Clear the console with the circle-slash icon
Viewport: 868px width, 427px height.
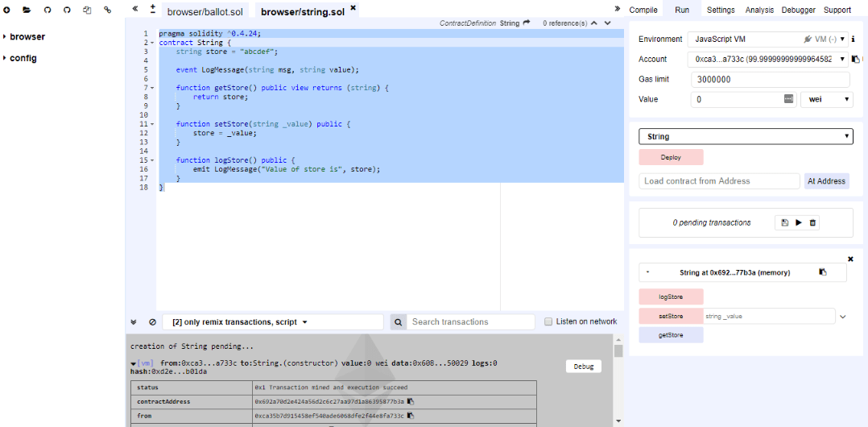pos(152,321)
